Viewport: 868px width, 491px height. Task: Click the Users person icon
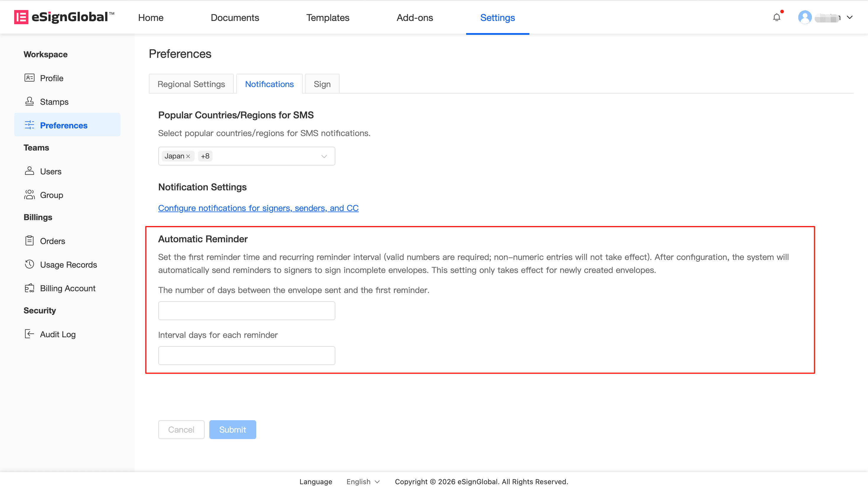(x=29, y=171)
